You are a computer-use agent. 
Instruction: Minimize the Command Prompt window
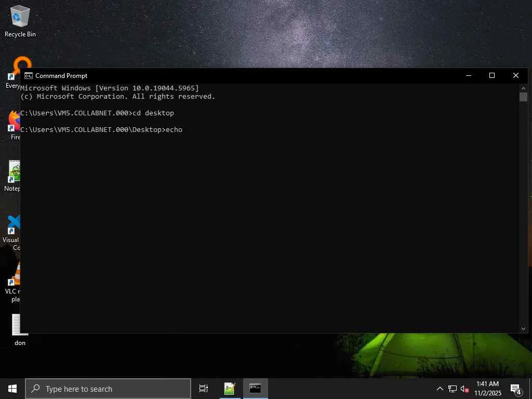point(469,75)
